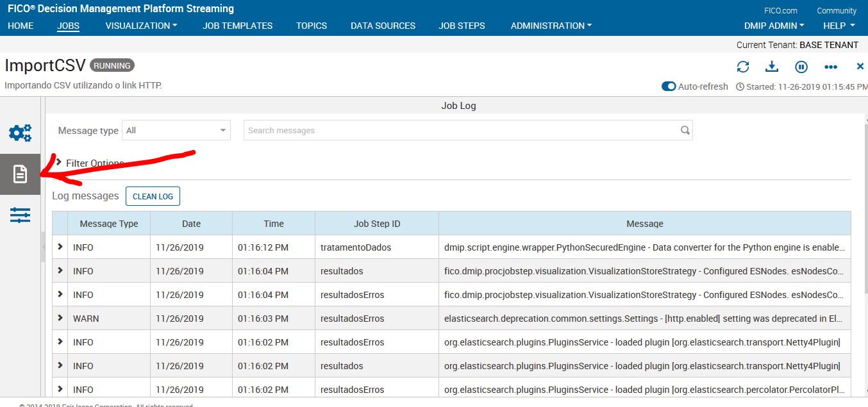
Task: Open the more options ellipsis menu
Action: pyautogui.click(x=831, y=66)
